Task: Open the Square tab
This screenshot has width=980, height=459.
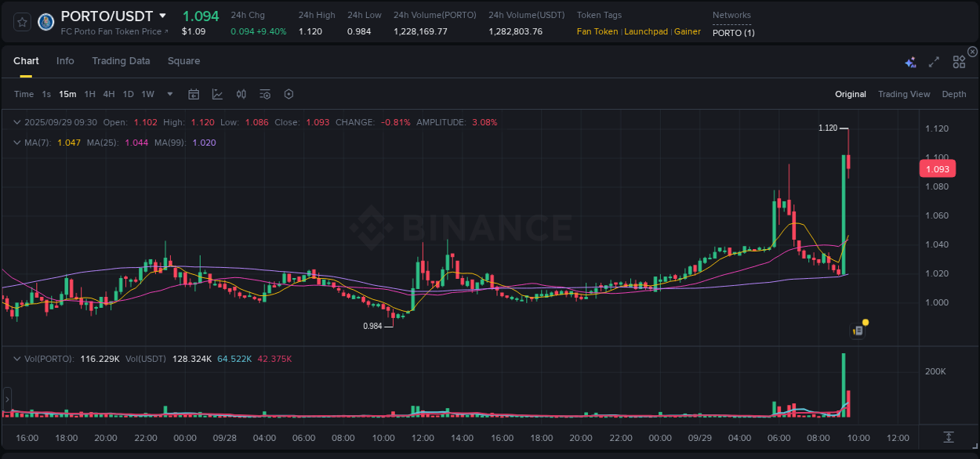Action: pos(183,61)
